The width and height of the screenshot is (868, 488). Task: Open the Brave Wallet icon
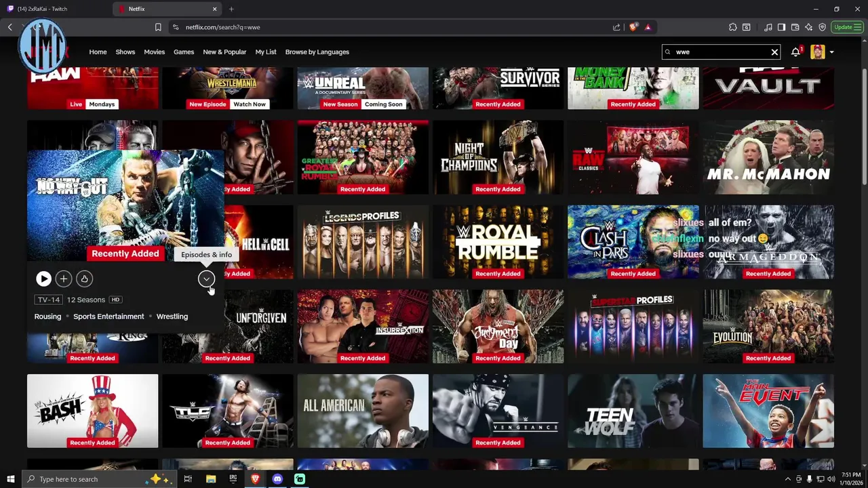(x=795, y=27)
